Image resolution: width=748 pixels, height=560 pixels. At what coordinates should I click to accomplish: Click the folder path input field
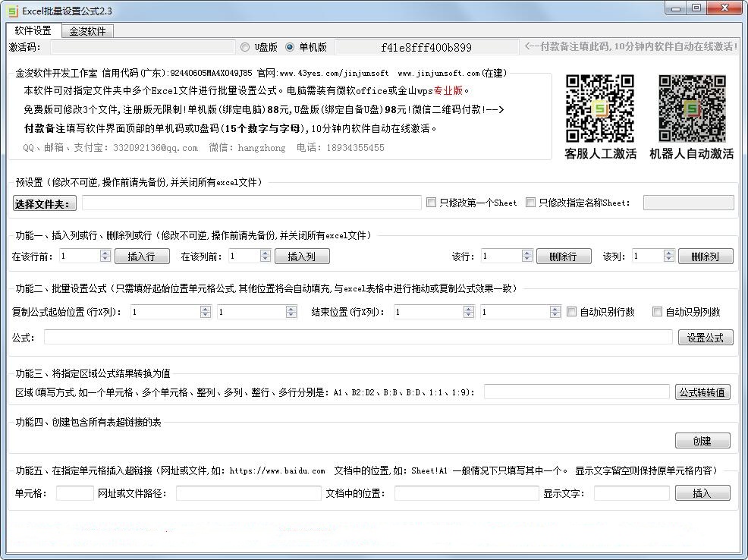pos(251,203)
